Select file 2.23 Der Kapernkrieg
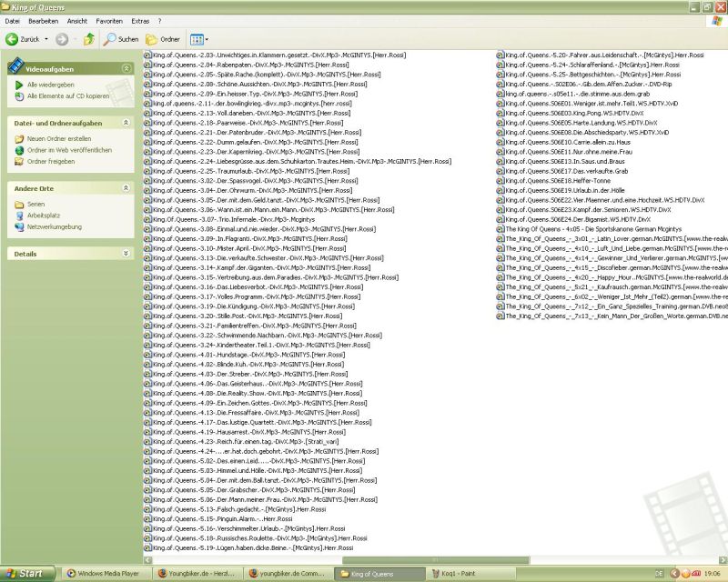728x582 pixels. (x=256, y=152)
